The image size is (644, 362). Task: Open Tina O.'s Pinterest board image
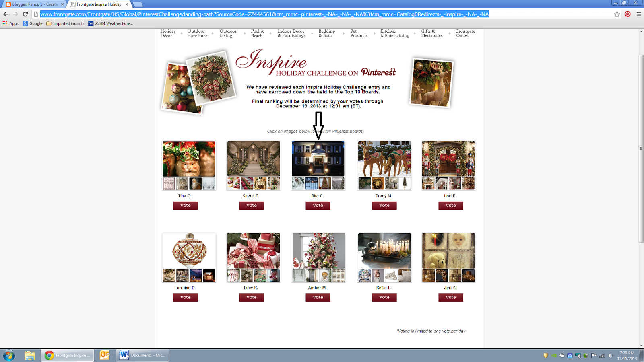click(189, 165)
